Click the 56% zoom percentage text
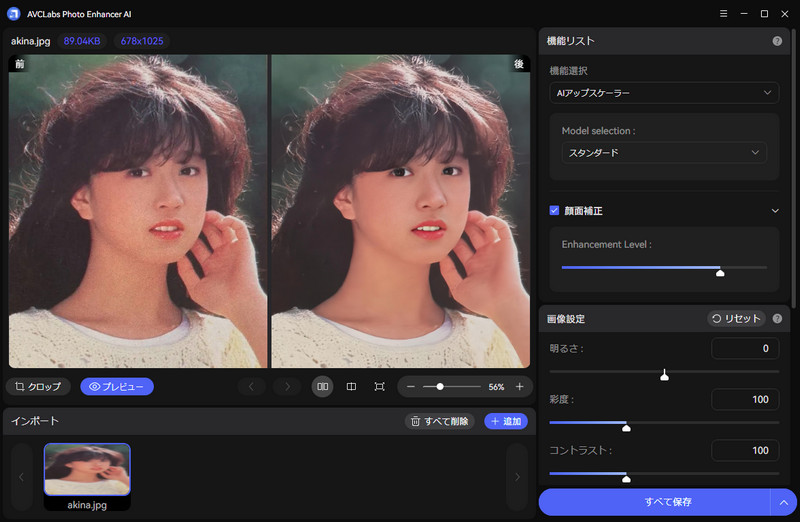This screenshot has width=800, height=522. [496, 387]
